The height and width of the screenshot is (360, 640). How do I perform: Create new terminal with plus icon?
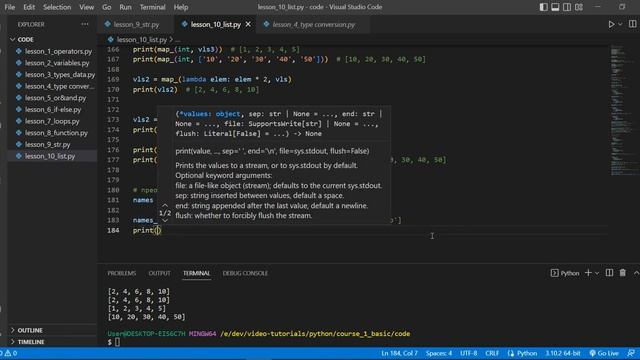click(588, 273)
